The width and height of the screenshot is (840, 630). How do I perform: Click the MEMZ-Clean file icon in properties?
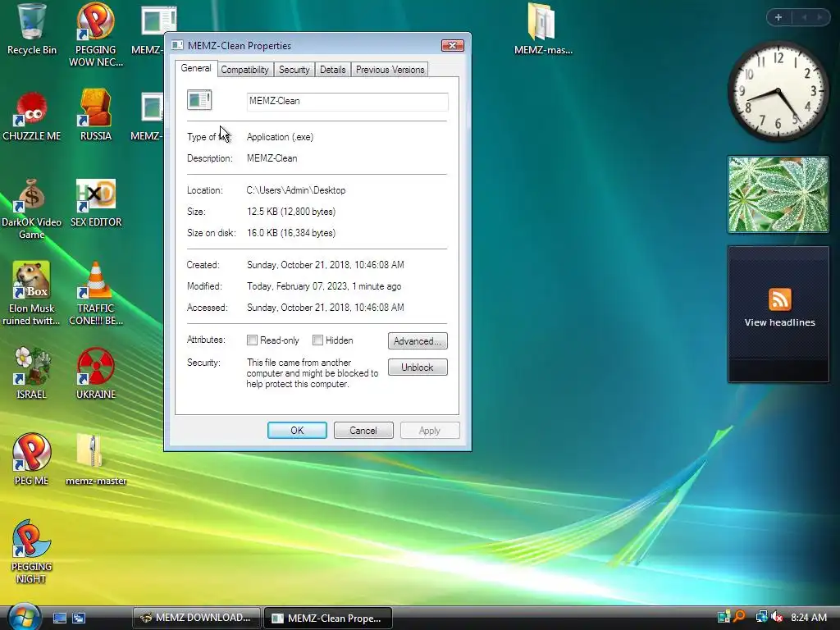[199, 99]
